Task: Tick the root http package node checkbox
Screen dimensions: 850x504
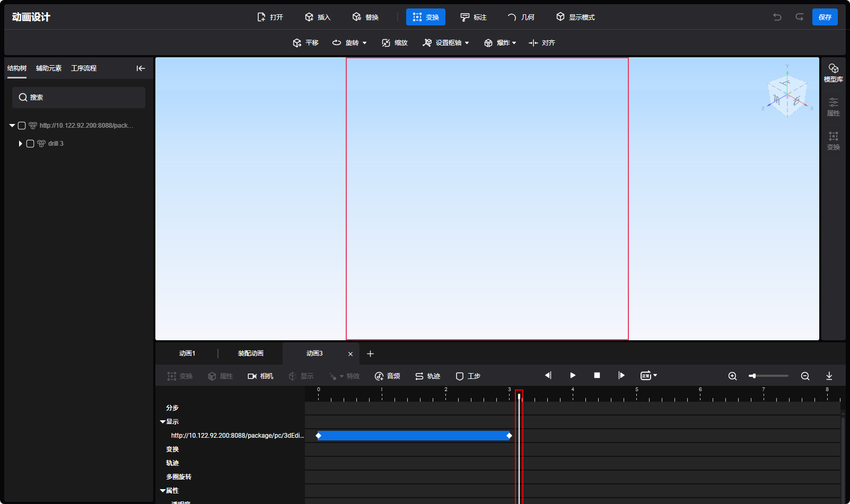Action: pos(22,126)
